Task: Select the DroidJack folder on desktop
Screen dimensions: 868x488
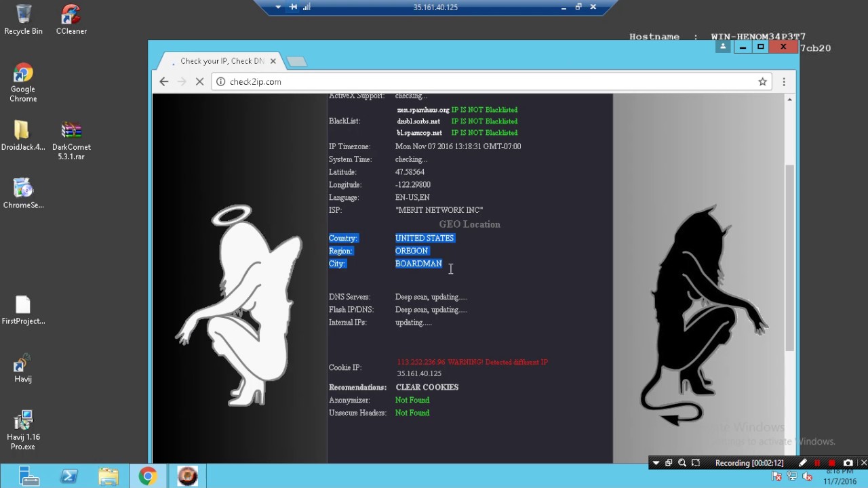Action: click(23, 135)
